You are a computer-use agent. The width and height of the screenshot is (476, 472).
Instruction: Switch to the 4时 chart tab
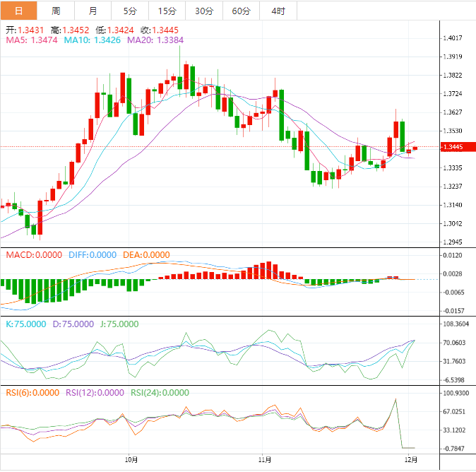point(278,11)
